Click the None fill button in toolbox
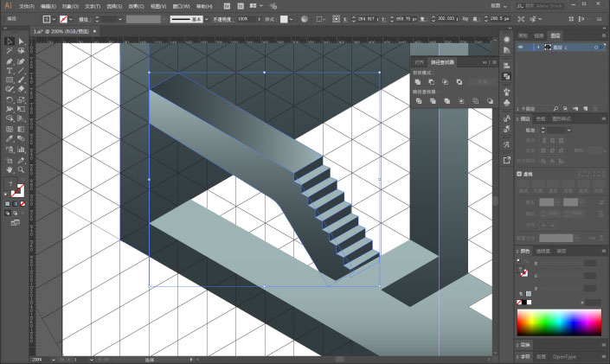Screen dimensions: 610x364 click(22, 204)
